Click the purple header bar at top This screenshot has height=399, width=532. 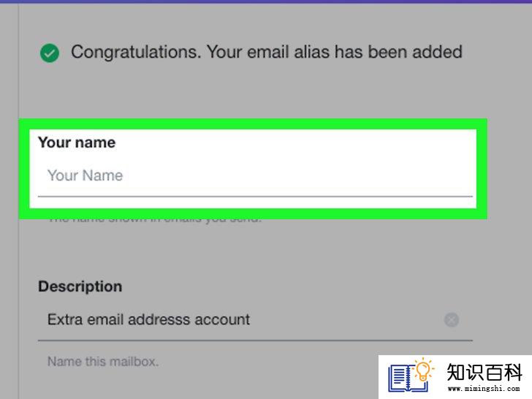[266, 1]
